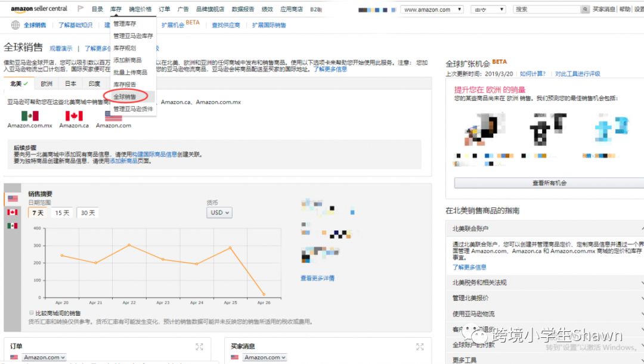
Task: Open the 订单 top menu
Action: pyautogui.click(x=165, y=9)
